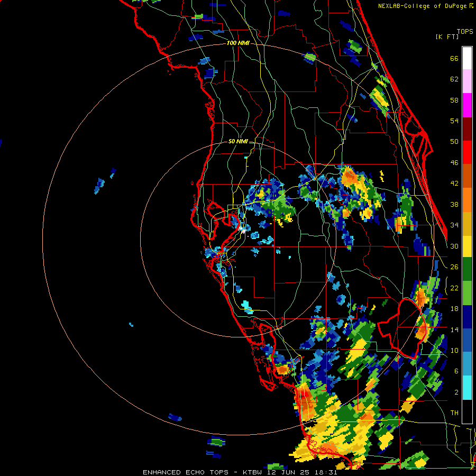Click the 50 value on the legend
This screenshot has width=476, height=476.
coord(454,142)
